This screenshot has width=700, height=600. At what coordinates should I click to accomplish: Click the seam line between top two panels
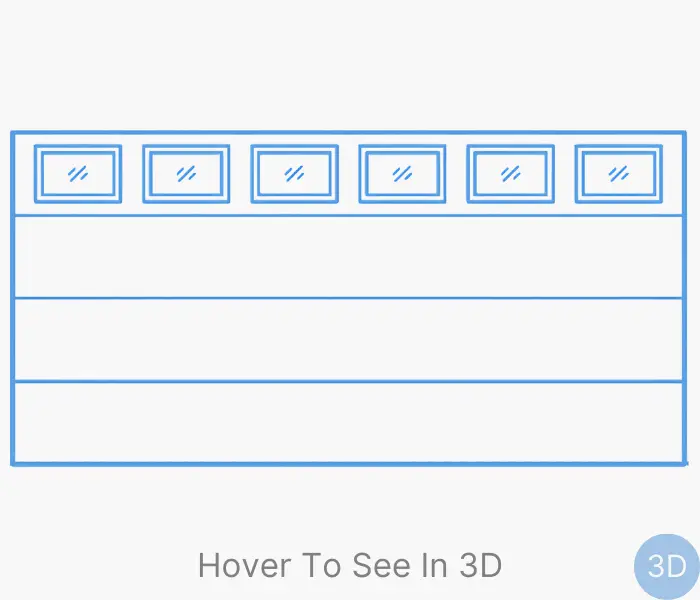[349, 216]
